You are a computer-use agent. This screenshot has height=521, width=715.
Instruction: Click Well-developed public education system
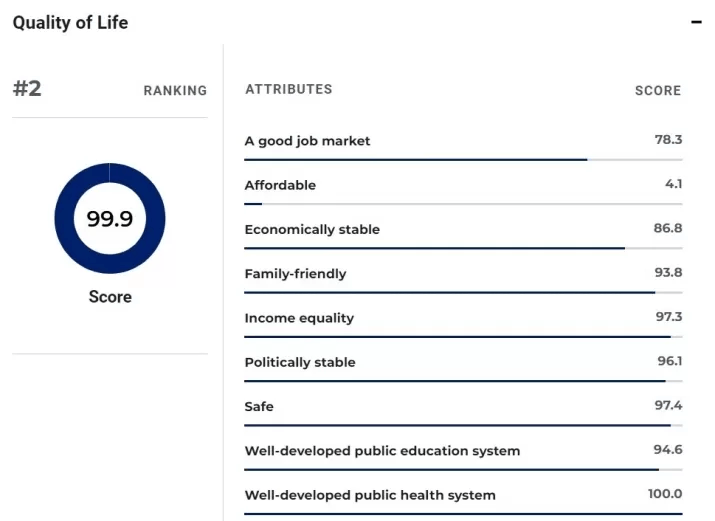tap(382, 451)
